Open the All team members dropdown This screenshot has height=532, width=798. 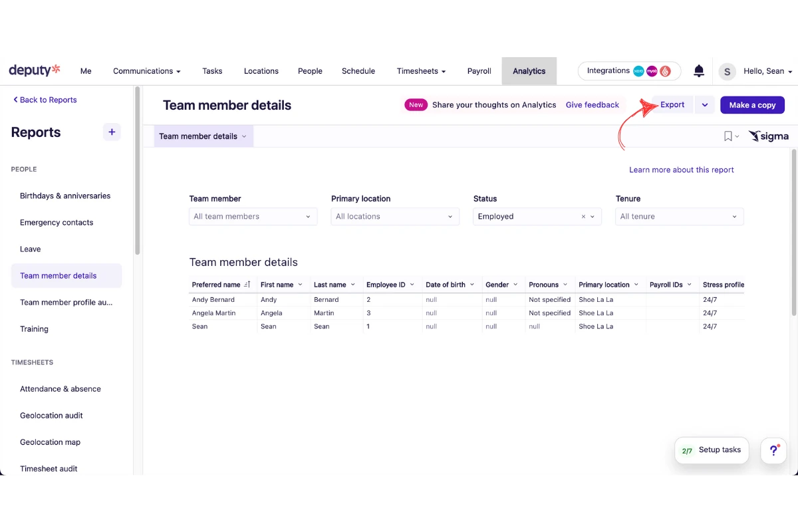tap(253, 217)
